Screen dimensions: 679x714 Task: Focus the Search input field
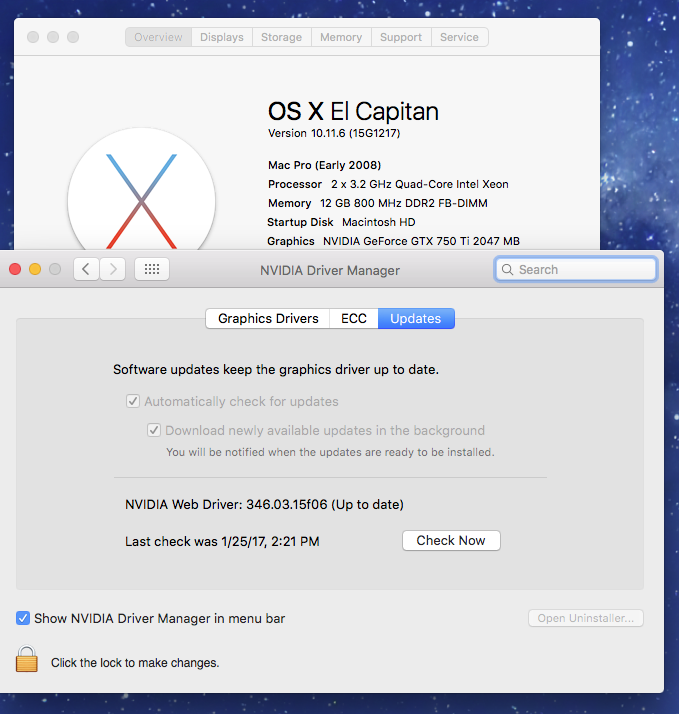(576, 270)
